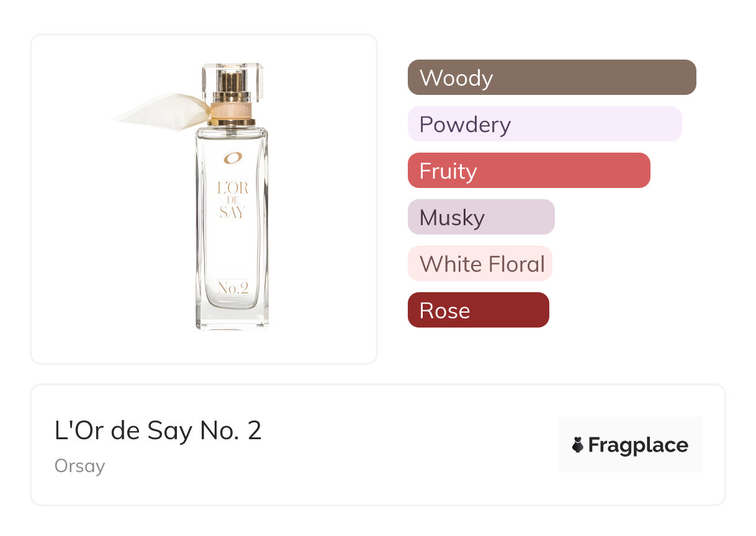Click the oval O emblem on the bottle
The height and width of the screenshot is (536, 756).
coord(232,158)
